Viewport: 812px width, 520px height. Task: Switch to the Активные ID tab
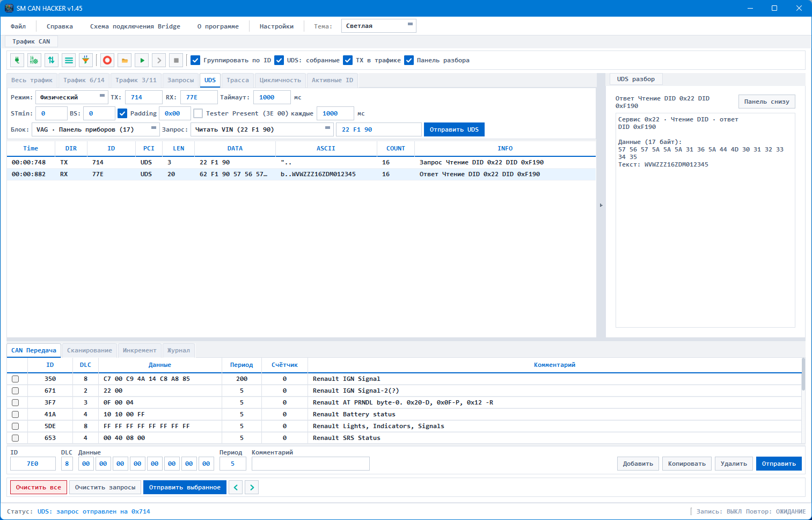[333, 80]
